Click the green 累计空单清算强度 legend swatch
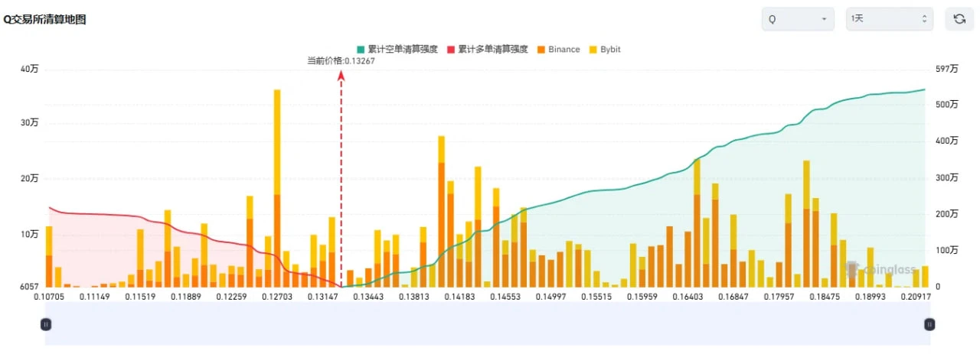 [361, 49]
